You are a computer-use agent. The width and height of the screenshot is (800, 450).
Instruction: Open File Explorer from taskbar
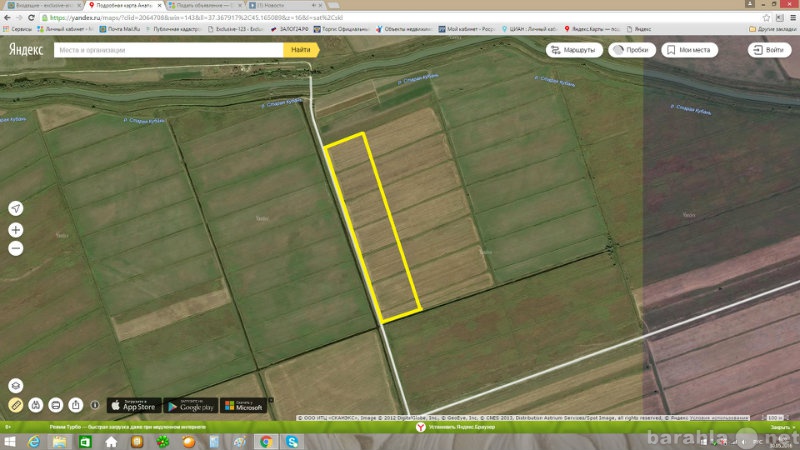(59, 441)
